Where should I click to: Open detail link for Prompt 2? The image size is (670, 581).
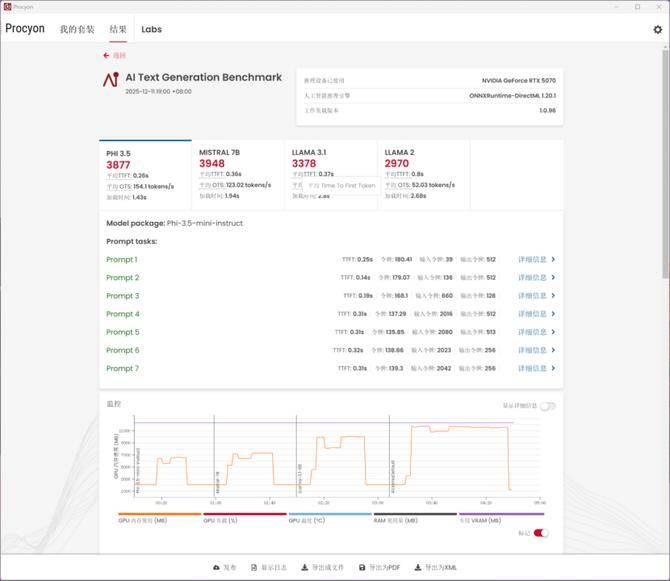tap(532, 278)
